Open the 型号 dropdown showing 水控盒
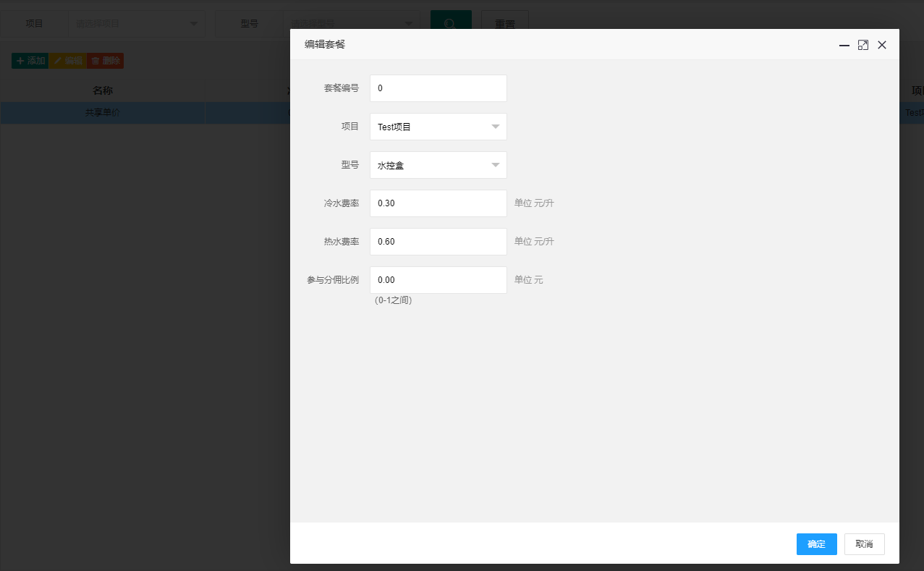 (438, 165)
